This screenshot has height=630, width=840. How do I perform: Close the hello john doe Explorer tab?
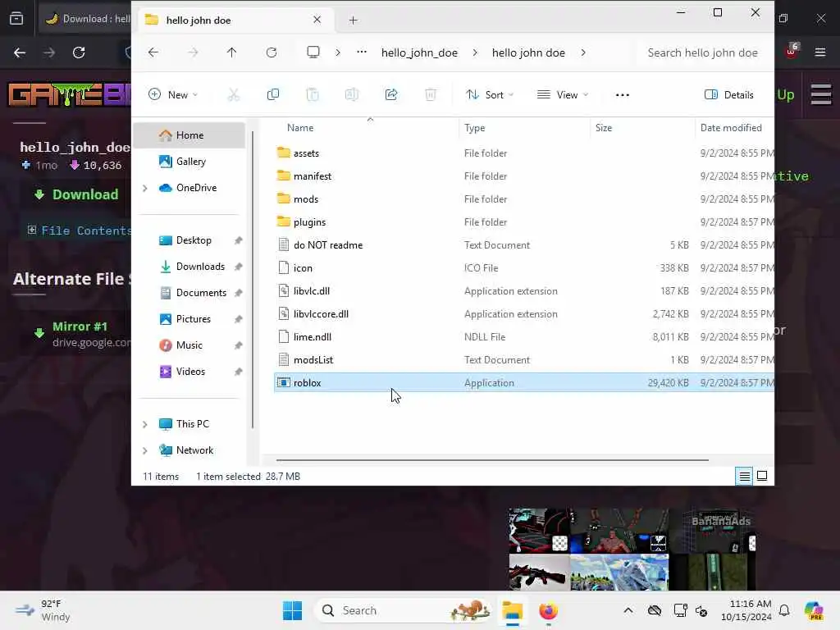pyautogui.click(x=317, y=20)
